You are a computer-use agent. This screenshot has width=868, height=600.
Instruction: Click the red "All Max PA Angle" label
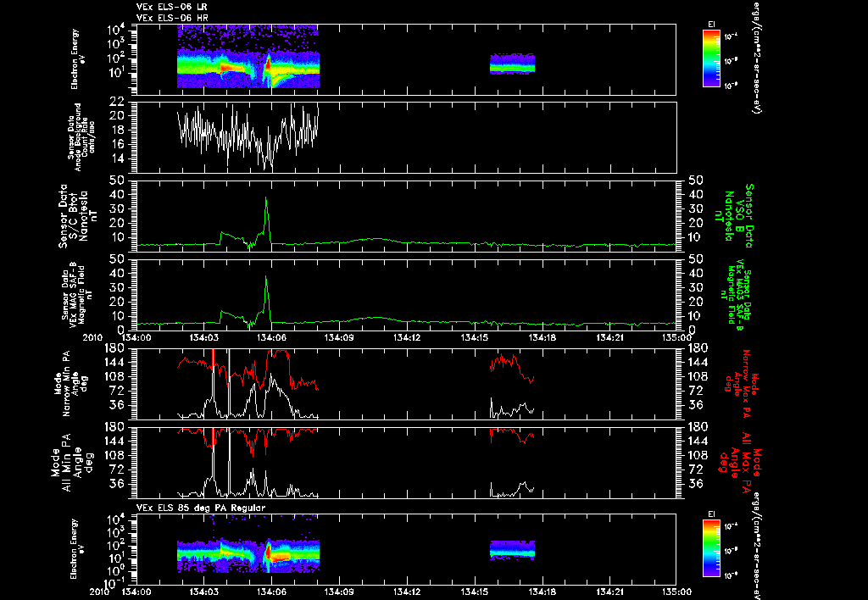[741, 462]
